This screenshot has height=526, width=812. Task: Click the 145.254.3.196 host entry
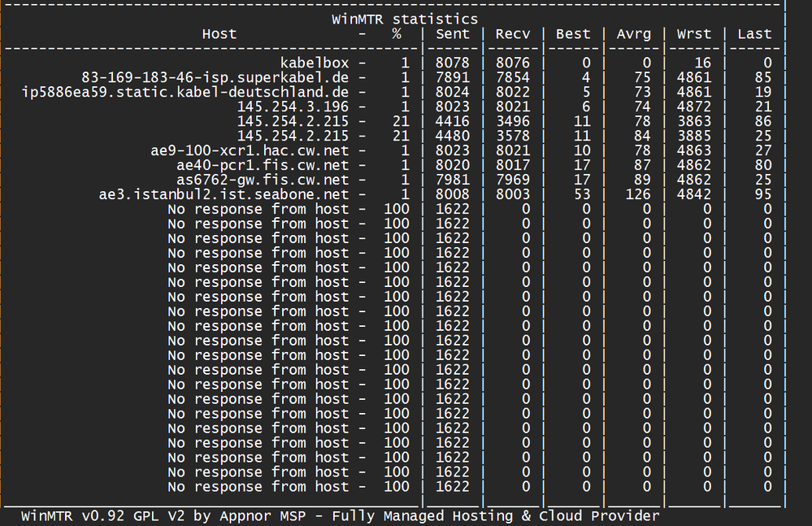click(x=293, y=107)
